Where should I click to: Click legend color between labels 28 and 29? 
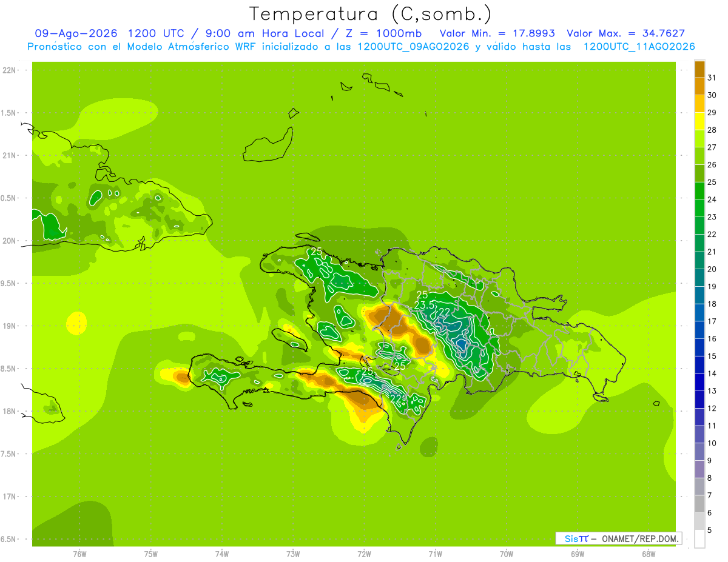tap(699, 121)
